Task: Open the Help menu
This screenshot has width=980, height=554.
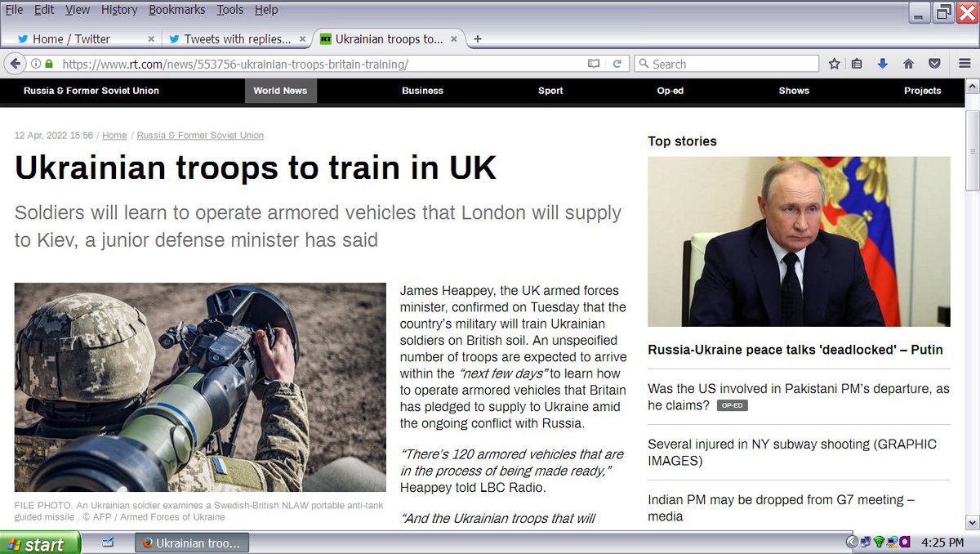Action: click(x=266, y=10)
